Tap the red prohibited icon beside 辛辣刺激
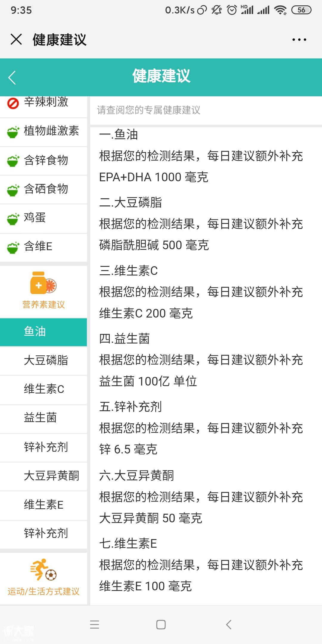The height and width of the screenshot is (644, 322). click(13, 103)
